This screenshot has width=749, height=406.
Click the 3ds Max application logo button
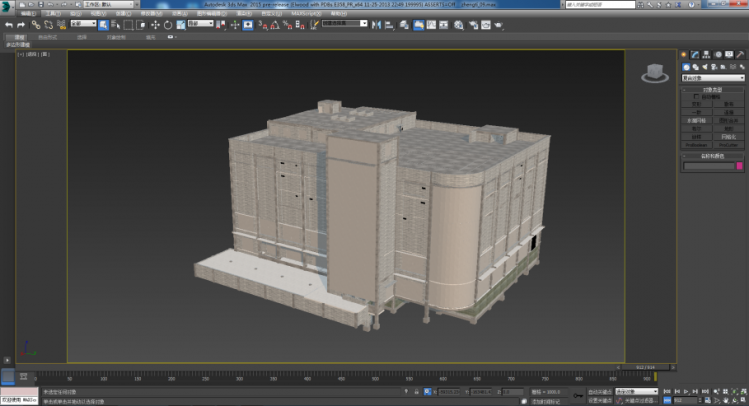(x=8, y=6)
